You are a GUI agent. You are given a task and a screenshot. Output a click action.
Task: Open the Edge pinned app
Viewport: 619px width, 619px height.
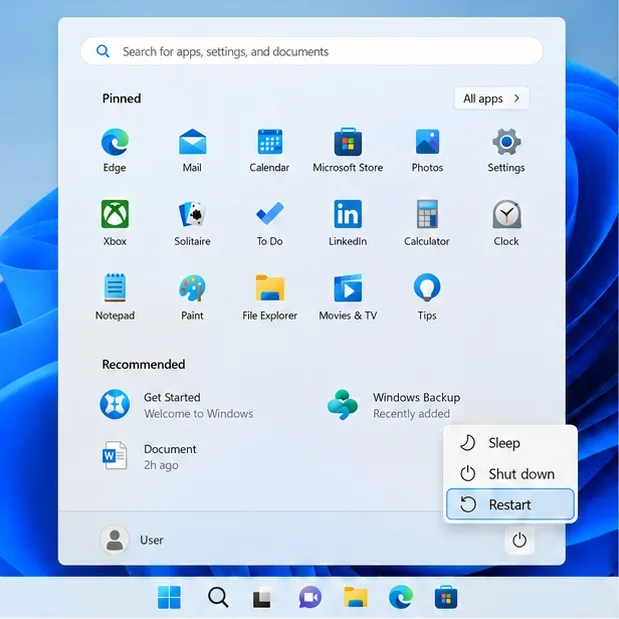pos(114,150)
